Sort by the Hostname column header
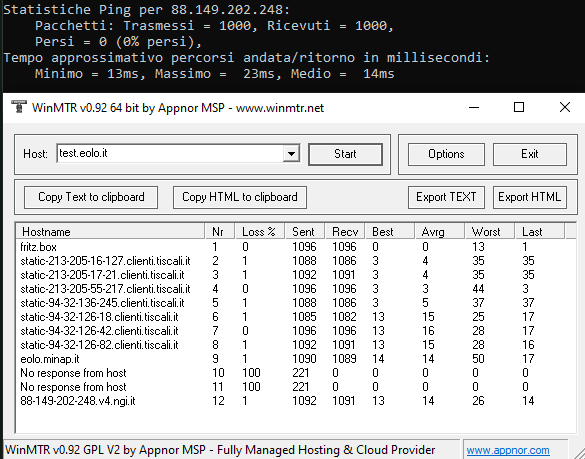585x459 pixels. coord(111,232)
